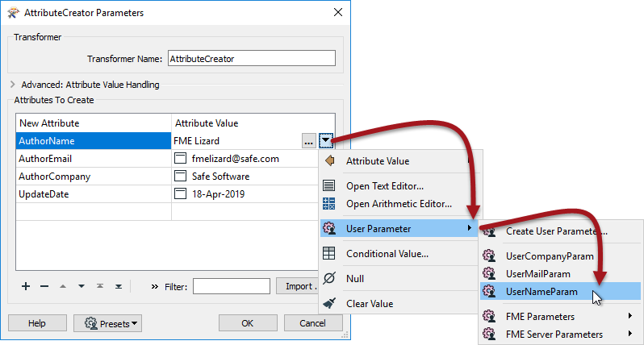Viewport: 644px width, 345px height.
Task: Click the Conditional Value table icon
Action: (x=328, y=254)
